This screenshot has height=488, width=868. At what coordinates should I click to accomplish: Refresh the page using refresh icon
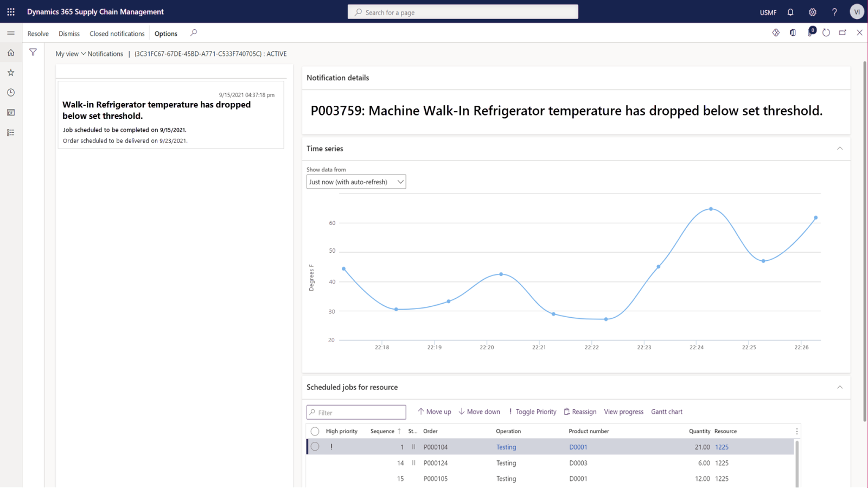click(x=826, y=33)
